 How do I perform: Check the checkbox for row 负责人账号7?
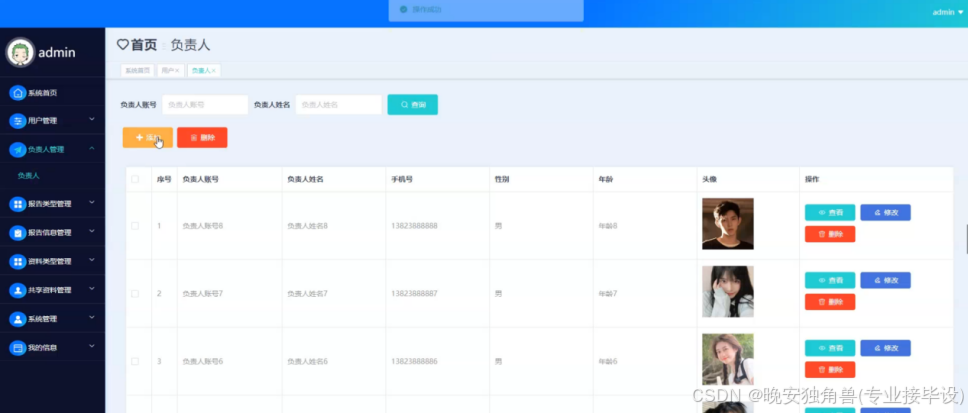pos(135,294)
